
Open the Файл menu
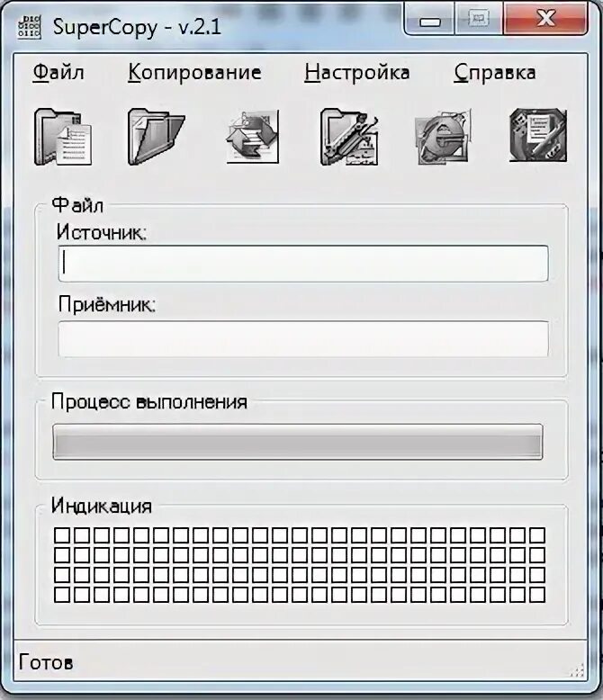pos(59,73)
